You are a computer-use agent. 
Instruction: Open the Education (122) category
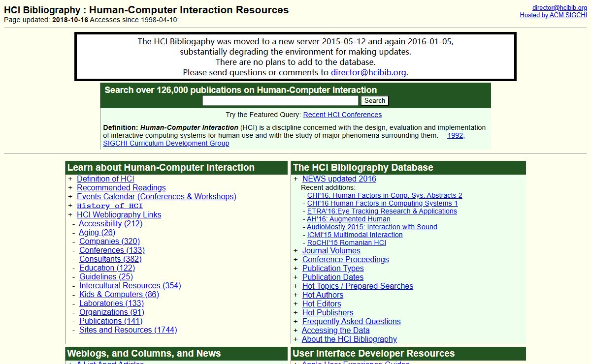pos(107,268)
